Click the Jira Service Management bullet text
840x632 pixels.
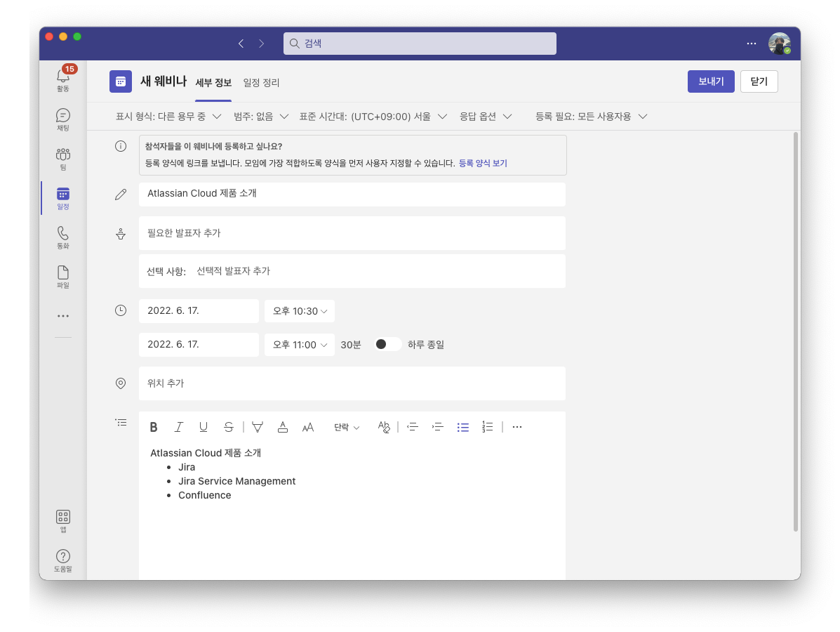[x=236, y=481]
